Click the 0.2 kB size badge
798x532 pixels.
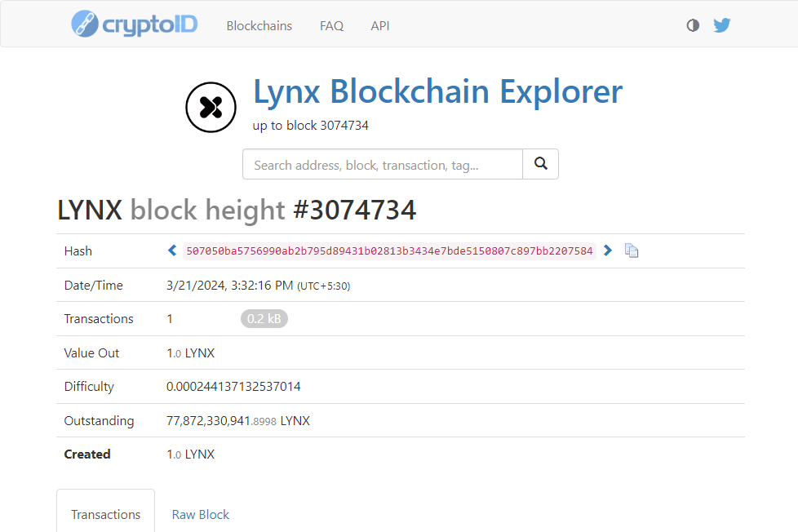[264, 319]
